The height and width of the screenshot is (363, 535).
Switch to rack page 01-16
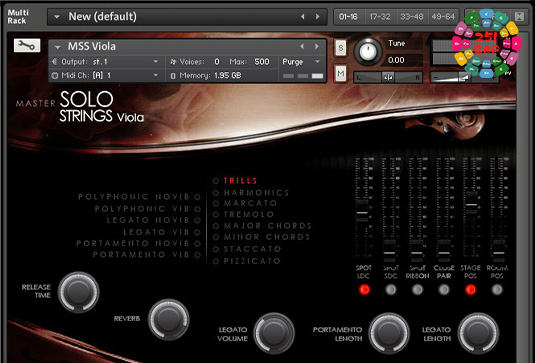click(348, 17)
